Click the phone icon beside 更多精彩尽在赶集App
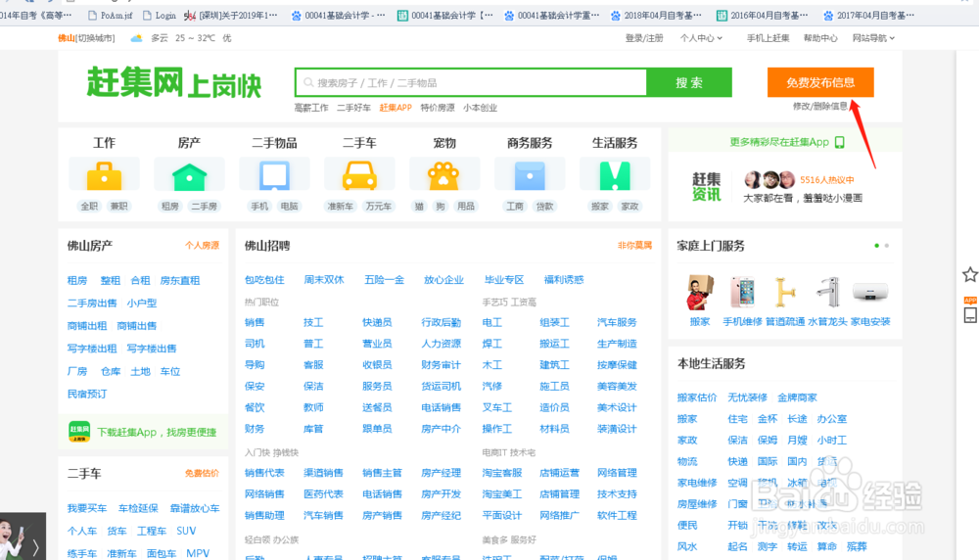 pyautogui.click(x=840, y=142)
